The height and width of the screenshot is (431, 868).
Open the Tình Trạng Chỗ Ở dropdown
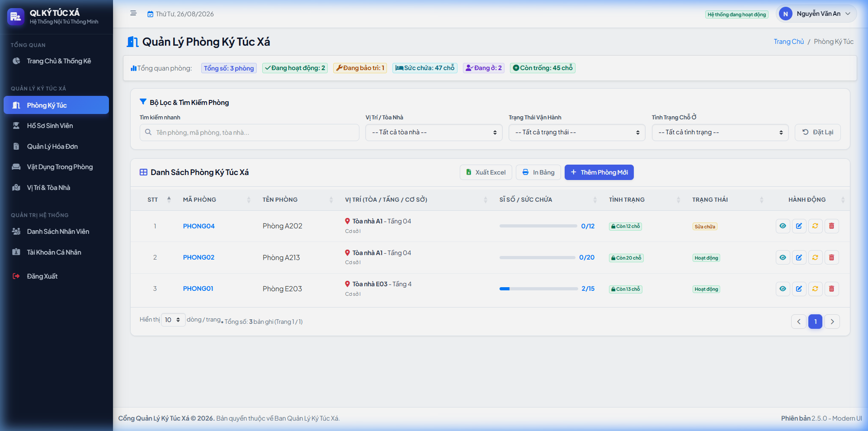(x=720, y=133)
